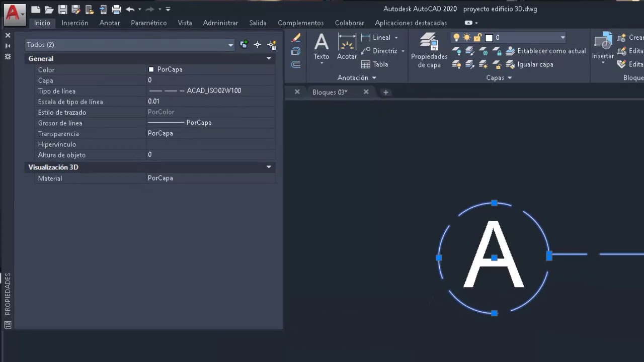The image size is (644, 362).
Task: Undo the last action with the back arrow
Action: tap(130, 9)
